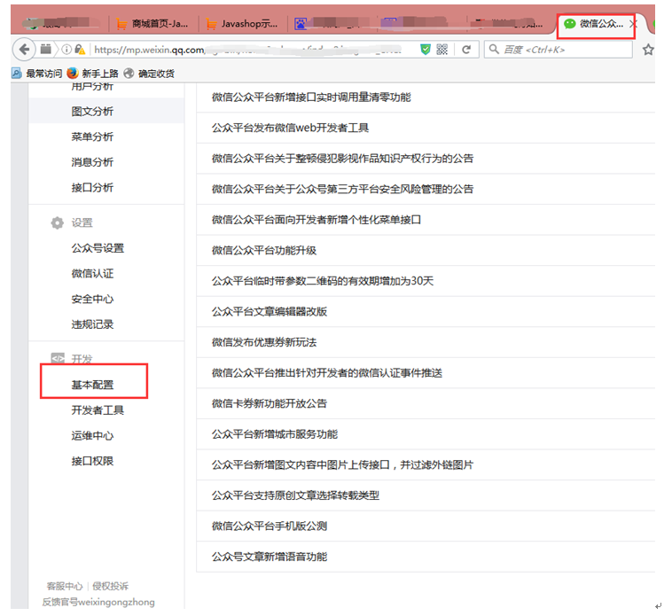The width and height of the screenshot is (672, 616).
Task: Open 开发者工具 in the sidebar
Action: pos(98,410)
